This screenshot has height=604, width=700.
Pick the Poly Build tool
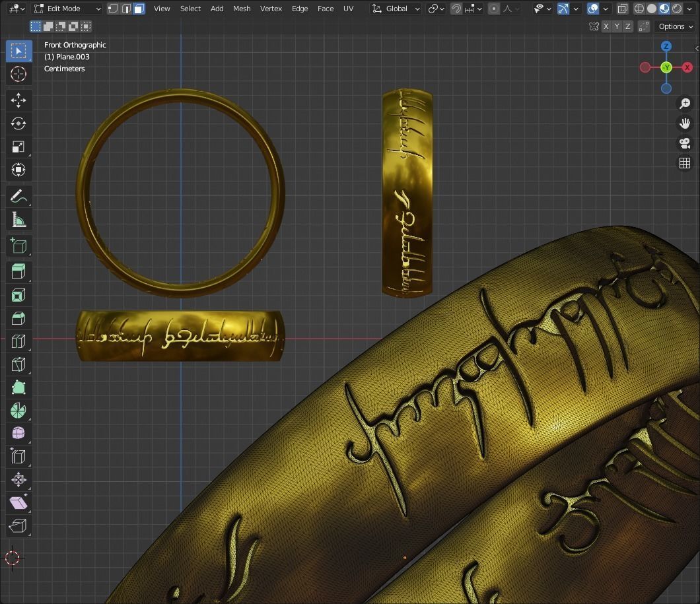18,387
